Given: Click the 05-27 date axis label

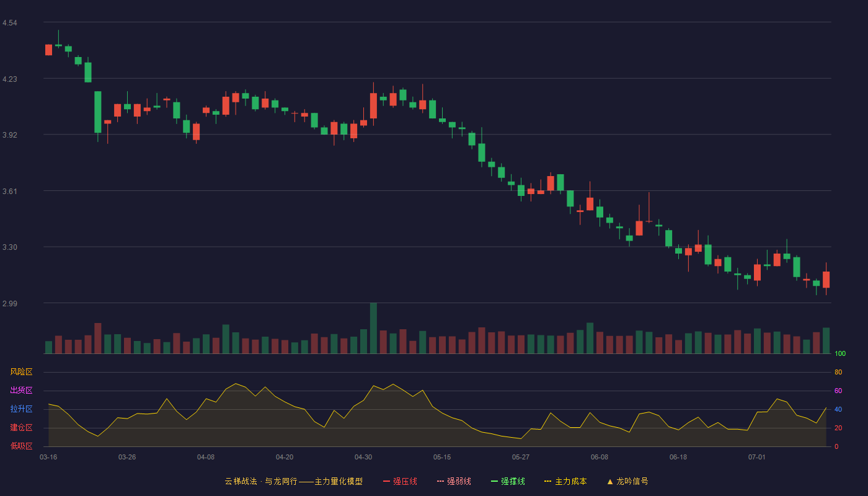Looking at the screenshot, I should tap(521, 457).
